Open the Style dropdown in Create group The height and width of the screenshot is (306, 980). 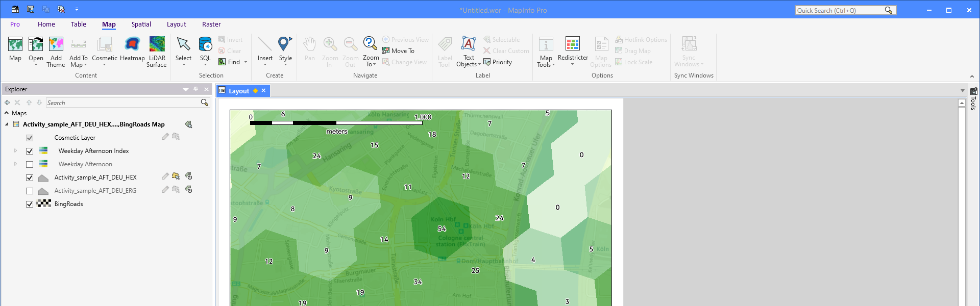click(x=285, y=52)
